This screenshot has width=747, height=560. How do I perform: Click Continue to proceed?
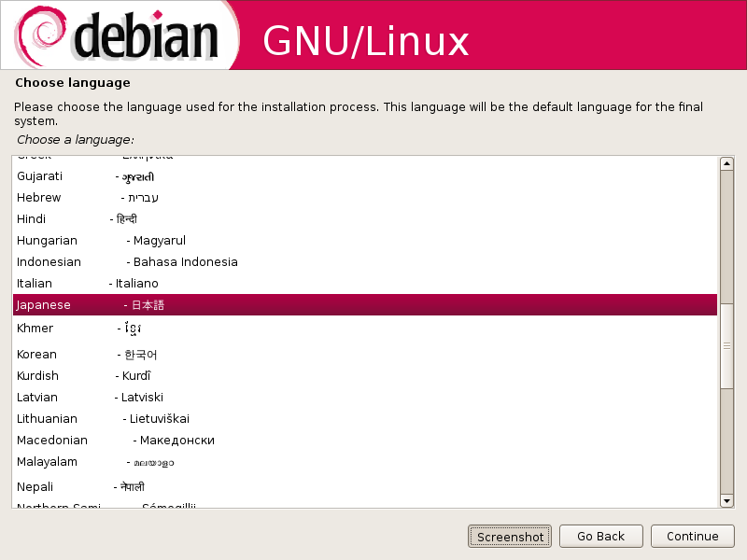click(692, 537)
